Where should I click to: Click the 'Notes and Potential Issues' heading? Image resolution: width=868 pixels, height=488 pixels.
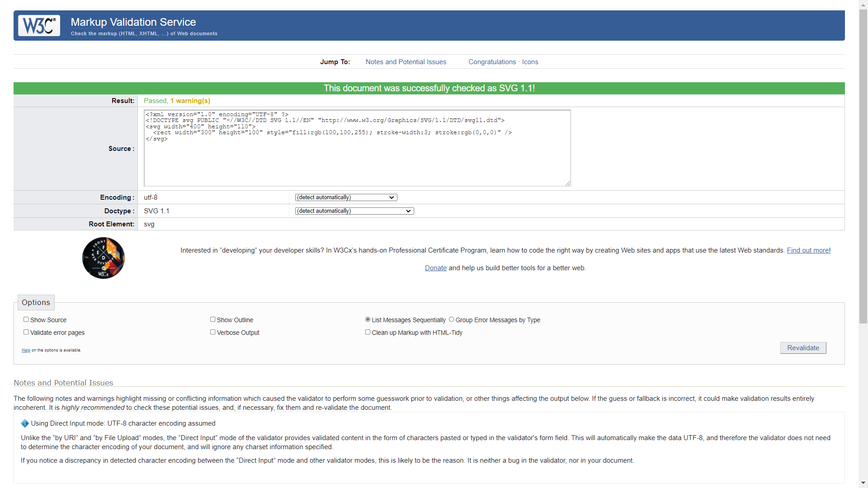[x=63, y=383]
